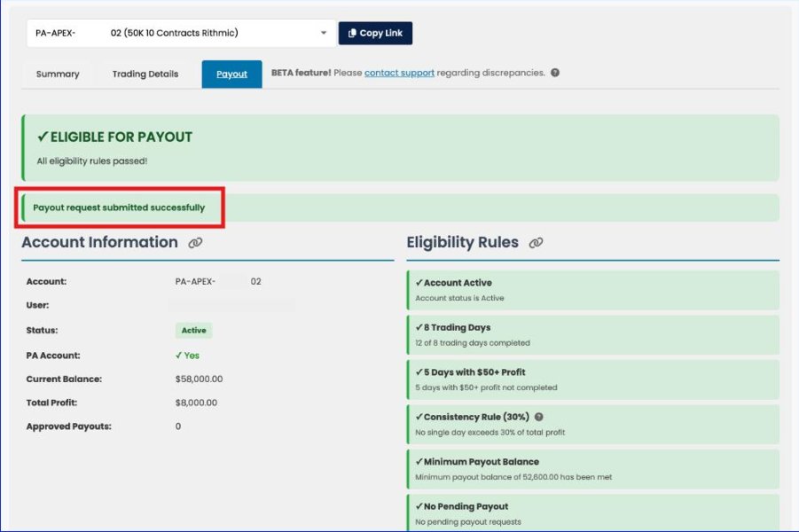
Task: Click the Account Active rule card
Action: point(593,290)
